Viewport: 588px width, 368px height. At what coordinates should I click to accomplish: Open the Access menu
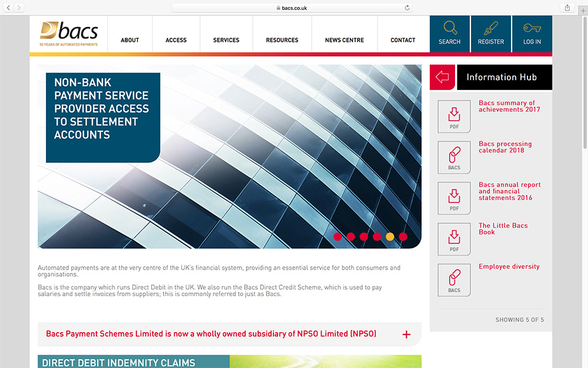176,40
